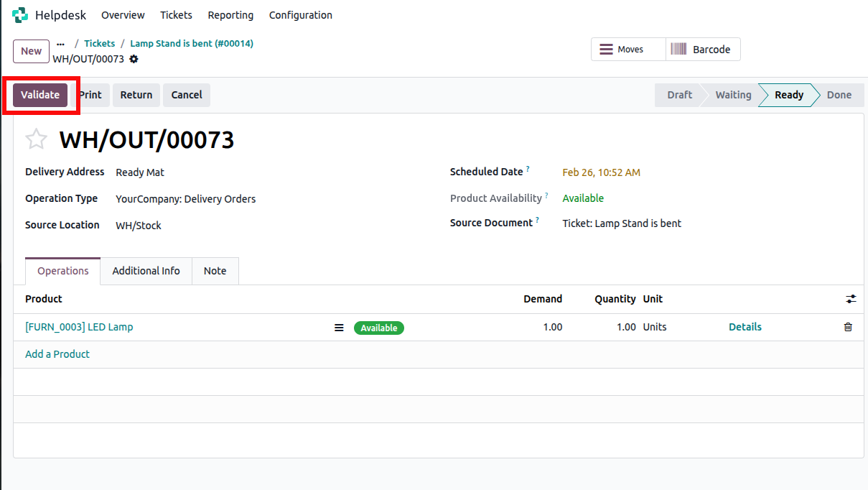The height and width of the screenshot is (490, 868).
Task: Show the Source Document help tooltip
Action: [x=537, y=221]
